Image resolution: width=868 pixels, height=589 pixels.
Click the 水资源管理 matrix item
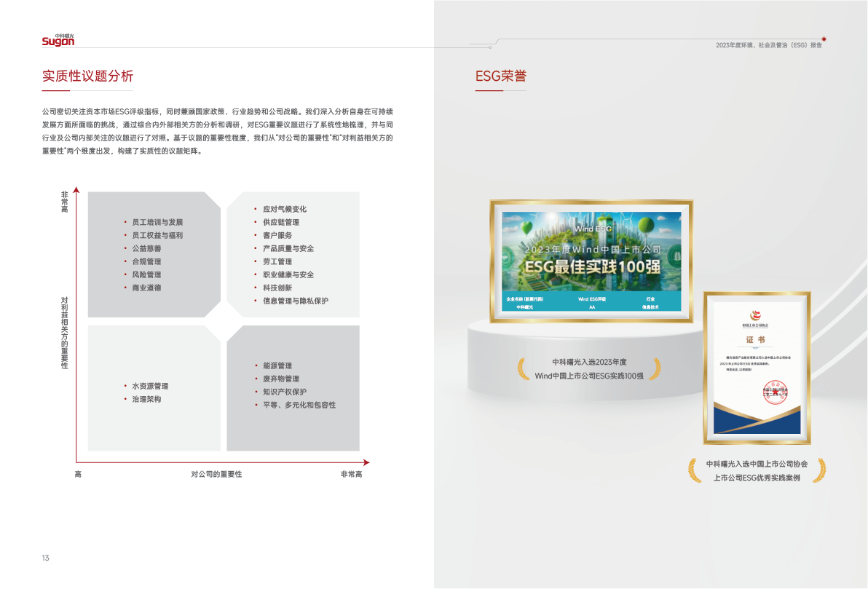tap(150, 386)
